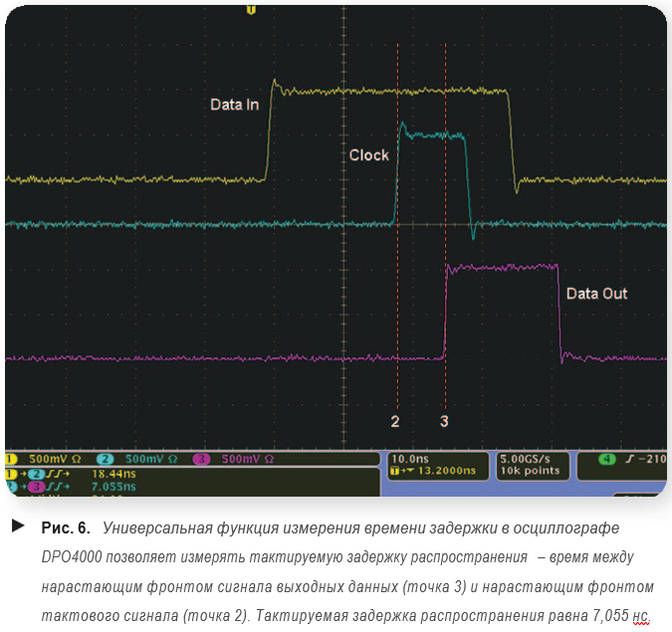
Task: Click the trigger delay T icon near 13.2000ns
Action: (x=397, y=471)
